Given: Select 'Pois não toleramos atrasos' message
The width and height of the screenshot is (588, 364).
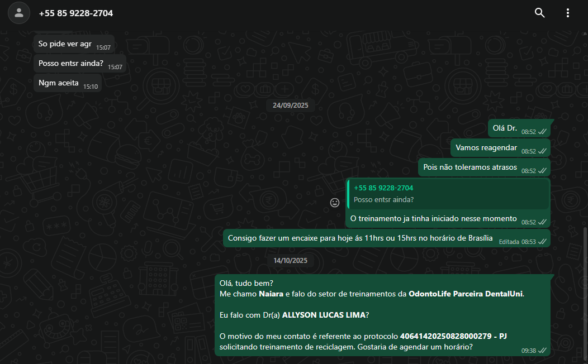Looking at the screenshot, I should coord(484,167).
